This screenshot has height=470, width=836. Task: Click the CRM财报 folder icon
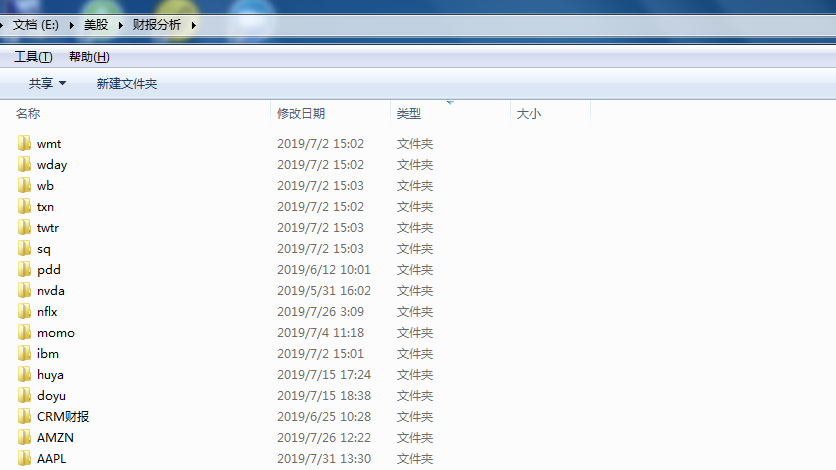coord(24,416)
